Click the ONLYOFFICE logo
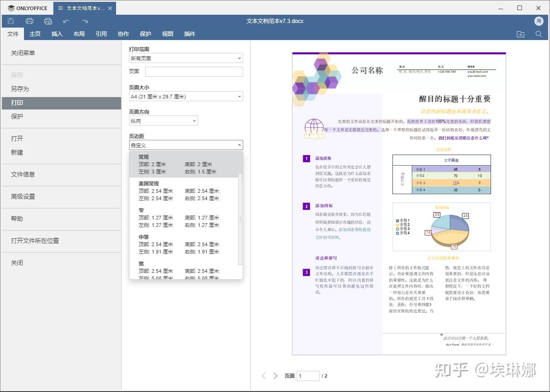The width and height of the screenshot is (550, 392). pyautogui.click(x=27, y=8)
